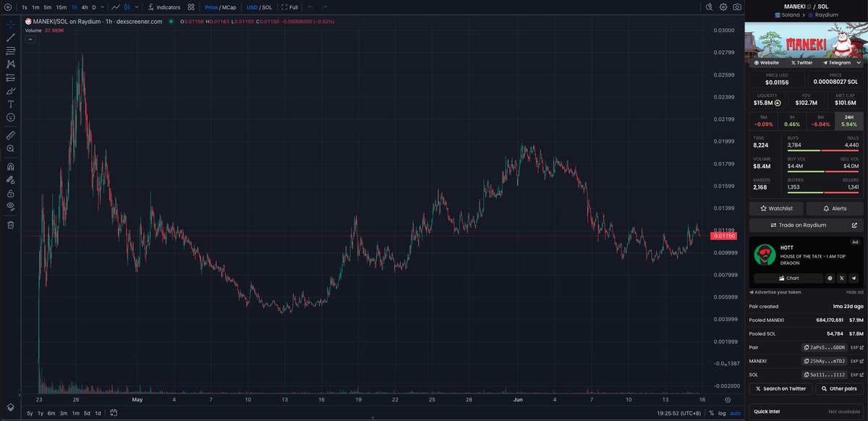Open the MANEKI Telegram link
868x421 pixels.
point(837,63)
